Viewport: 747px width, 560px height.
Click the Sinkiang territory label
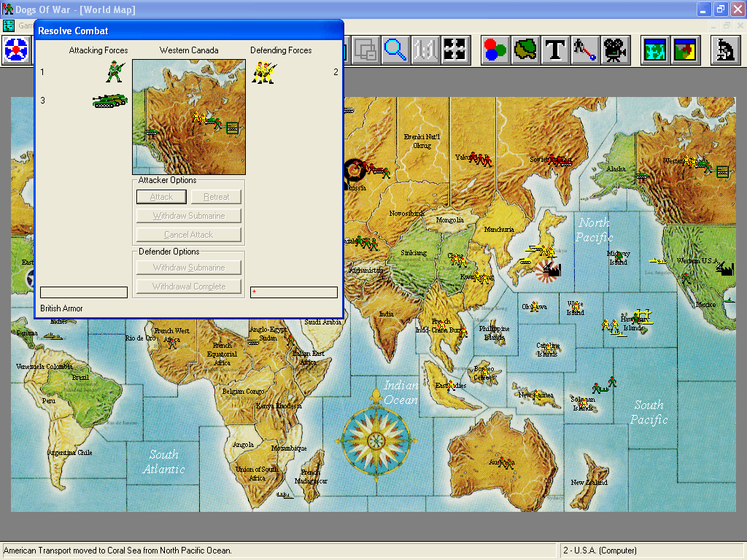click(414, 253)
